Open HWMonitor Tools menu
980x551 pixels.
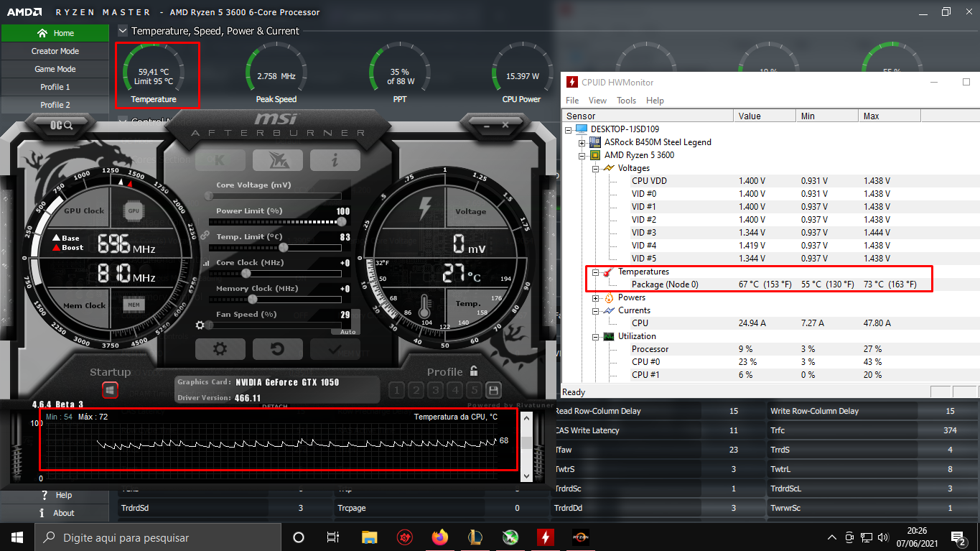(627, 101)
